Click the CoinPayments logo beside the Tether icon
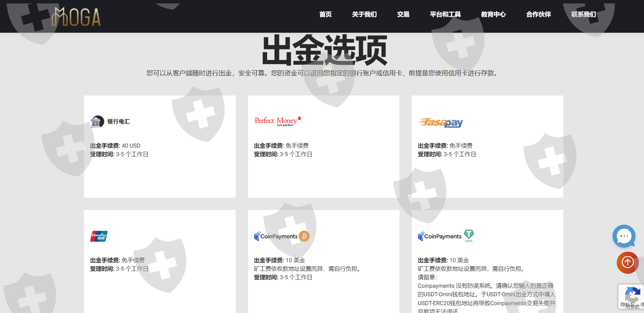This screenshot has height=313, width=644. click(440, 236)
